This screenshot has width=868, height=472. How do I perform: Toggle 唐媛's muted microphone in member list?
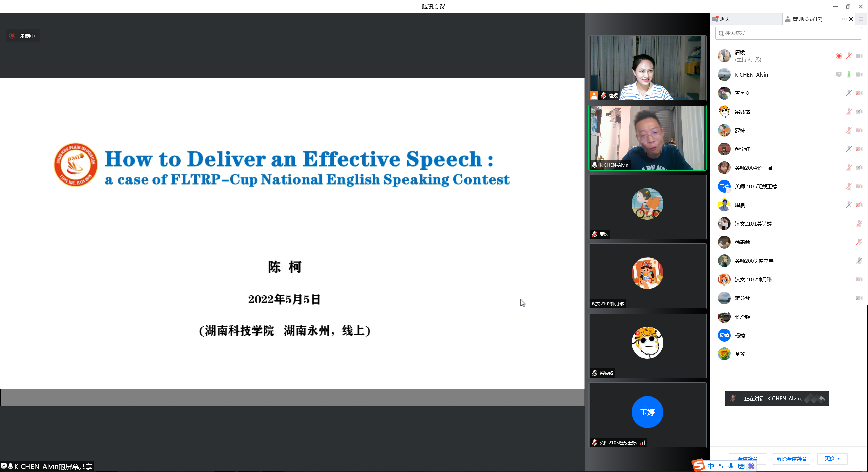click(849, 56)
